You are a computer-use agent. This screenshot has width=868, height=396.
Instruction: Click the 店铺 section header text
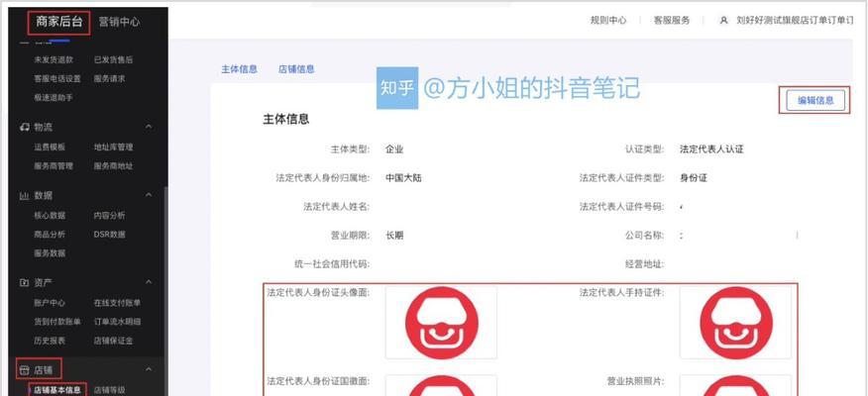pyautogui.click(x=44, y=370)
